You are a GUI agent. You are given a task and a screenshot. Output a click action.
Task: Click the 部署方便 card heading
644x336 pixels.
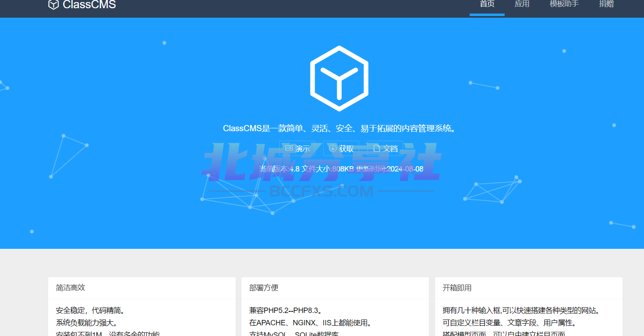click(264, 288)
